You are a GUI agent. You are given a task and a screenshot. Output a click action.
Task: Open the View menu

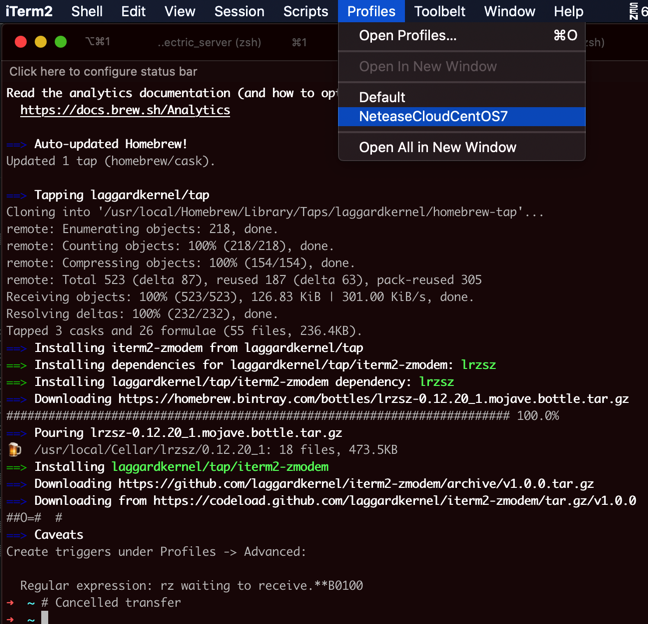pyautogui.click(x=180, y=11)
